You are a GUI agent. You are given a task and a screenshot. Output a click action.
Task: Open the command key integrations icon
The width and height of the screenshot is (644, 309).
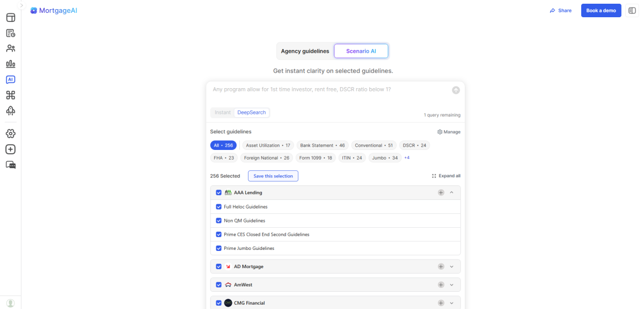(x=10, y=95)
